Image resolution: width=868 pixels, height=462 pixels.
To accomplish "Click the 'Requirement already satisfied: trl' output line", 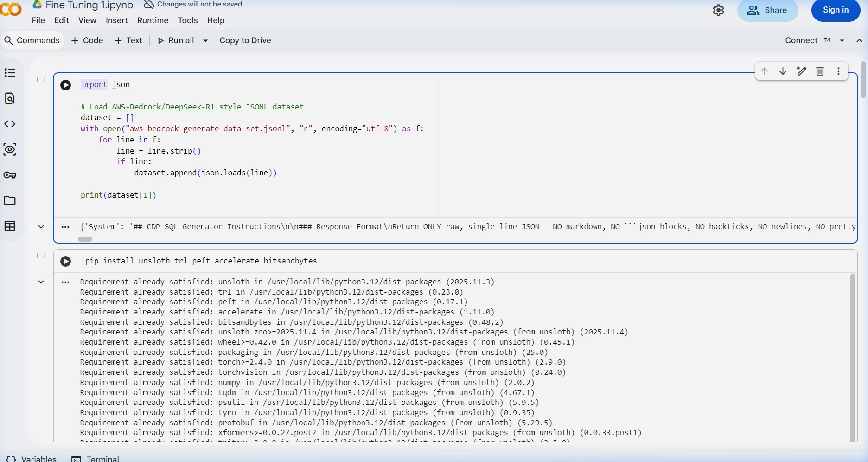I will point(271,292).
